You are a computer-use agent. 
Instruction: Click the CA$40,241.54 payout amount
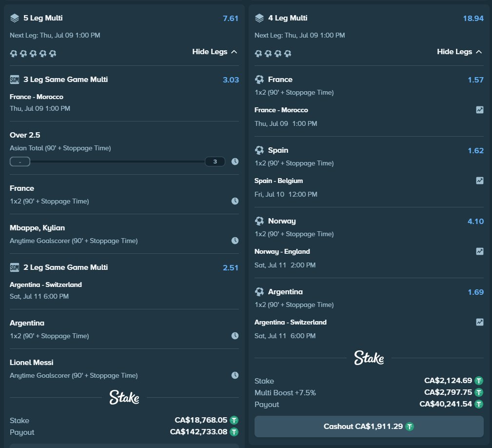pyautogui.click(x=446, y=404)
